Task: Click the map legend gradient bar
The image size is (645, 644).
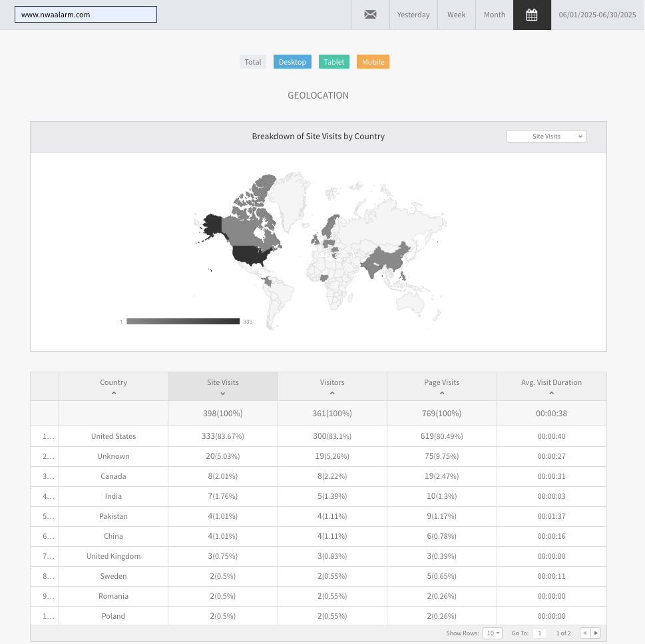Action: (183, 322)
